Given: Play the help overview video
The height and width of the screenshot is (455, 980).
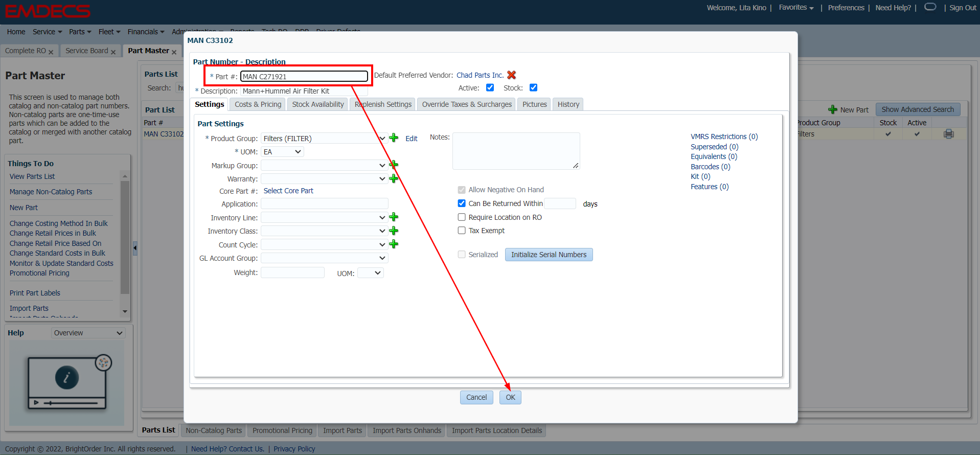Looking at the screenshot, I should [36, 402].
